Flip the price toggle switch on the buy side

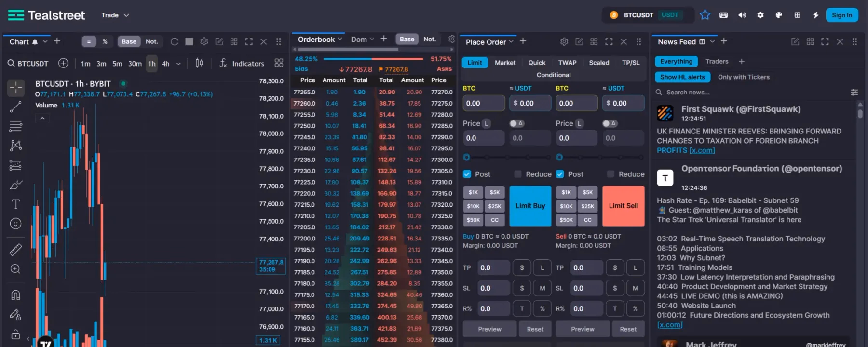516,123
